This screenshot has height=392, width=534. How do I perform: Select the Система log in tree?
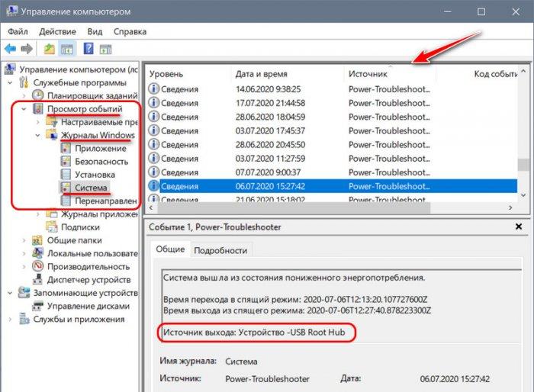click(91, 188)
